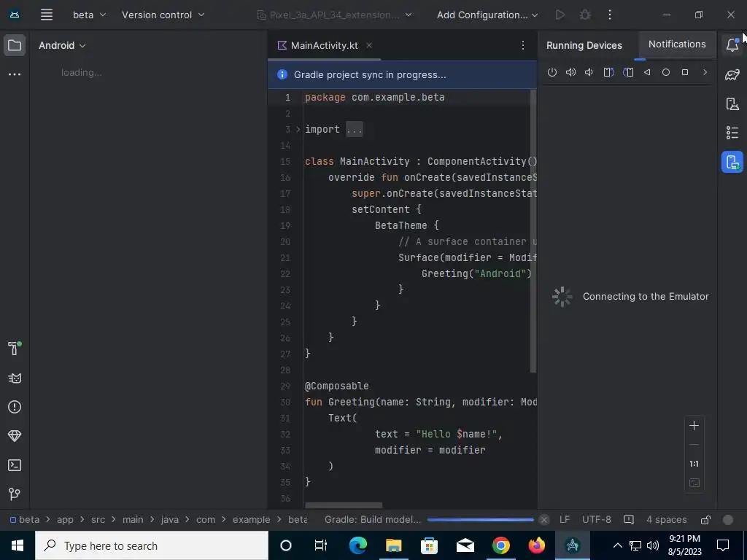This screenshot has height=560, width=747.
Task: Toggle read-only lock icon in status bar
Action: pyautogui.click(x=705, y=519)
